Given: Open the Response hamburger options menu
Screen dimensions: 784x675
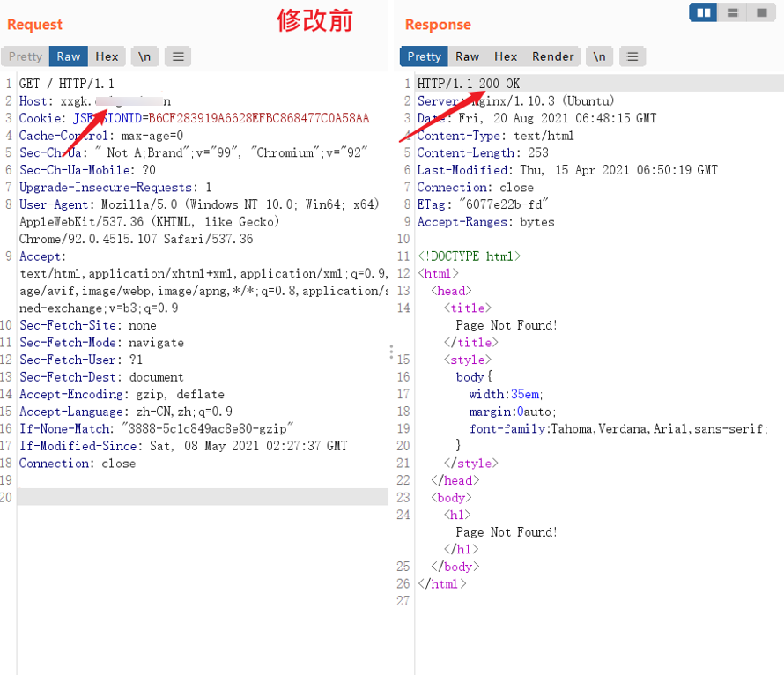Looking at the screenshot, I should click(x=632, y=56).
